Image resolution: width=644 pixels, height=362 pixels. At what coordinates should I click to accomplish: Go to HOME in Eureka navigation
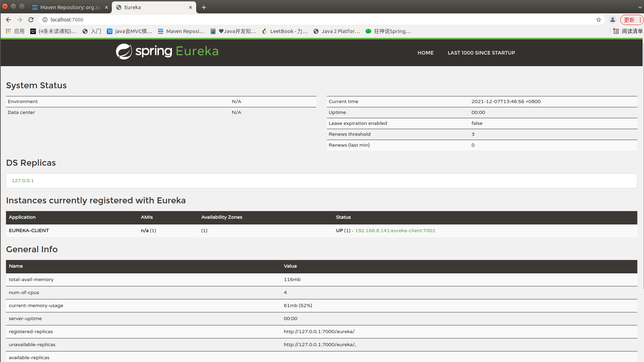[x=426, y=53]
